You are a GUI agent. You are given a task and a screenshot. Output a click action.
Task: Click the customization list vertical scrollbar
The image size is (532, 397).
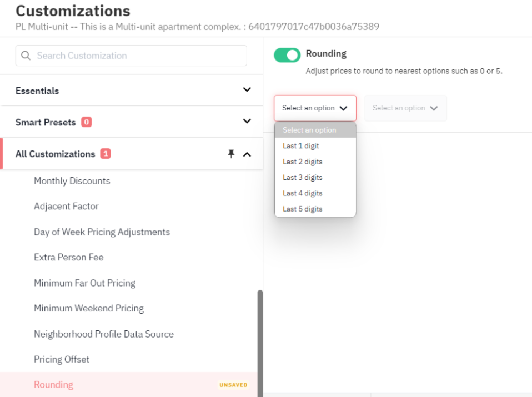pos(260,343)
